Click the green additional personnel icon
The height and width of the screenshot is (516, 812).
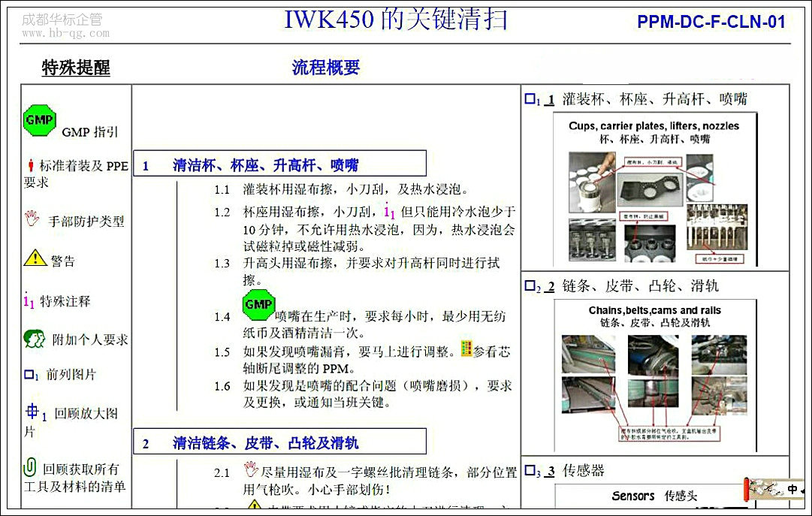click(x=35, y=339)
